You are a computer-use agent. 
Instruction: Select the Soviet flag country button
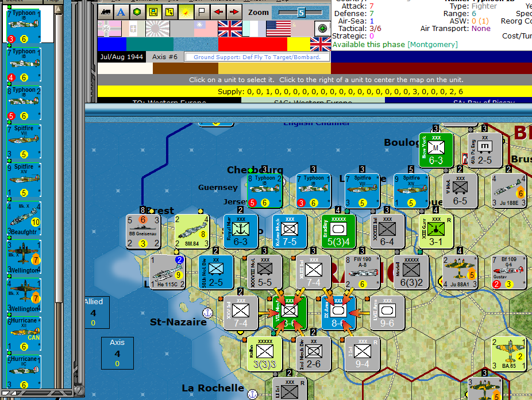pos(302,29)
